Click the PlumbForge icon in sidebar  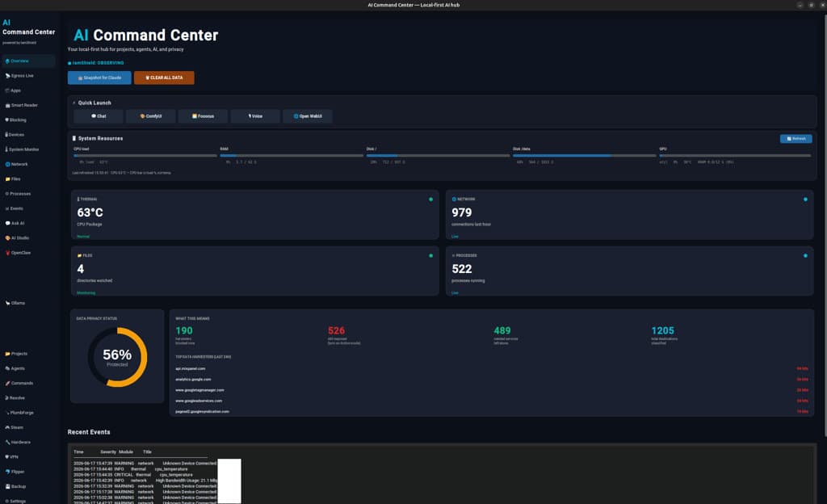tap(7, 413)
